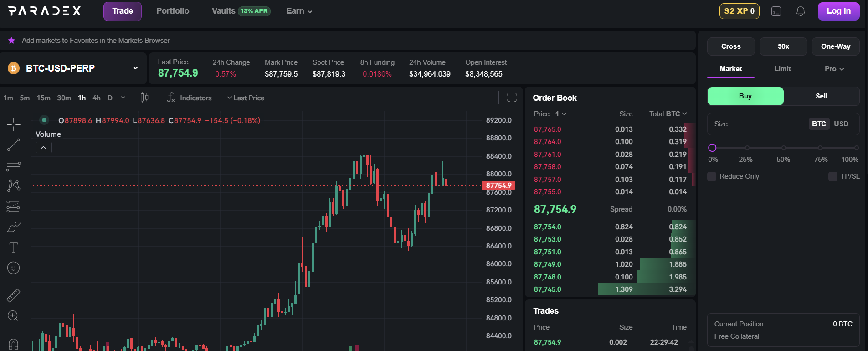The image size is (868, 351).
Task: Click the 87,745.0 bid price row
Action: point(611,289)
